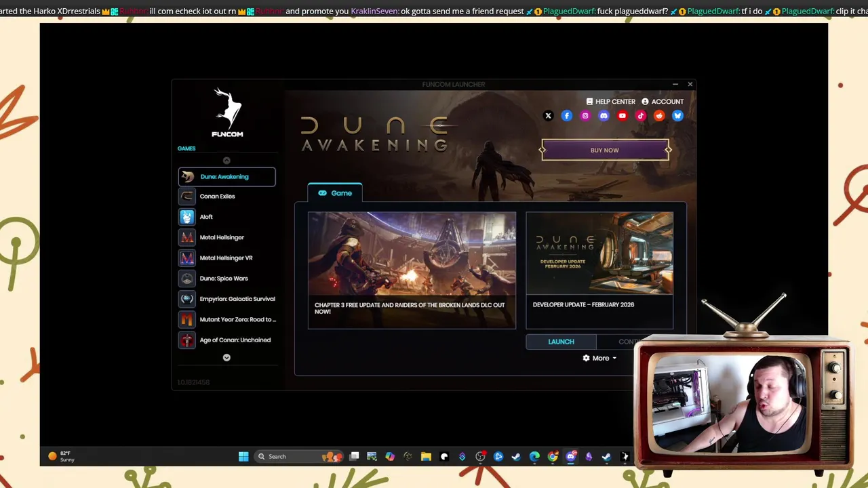Open the Bluesky butterfly social link
The image size is (868, 488).
tap(677, 116)
